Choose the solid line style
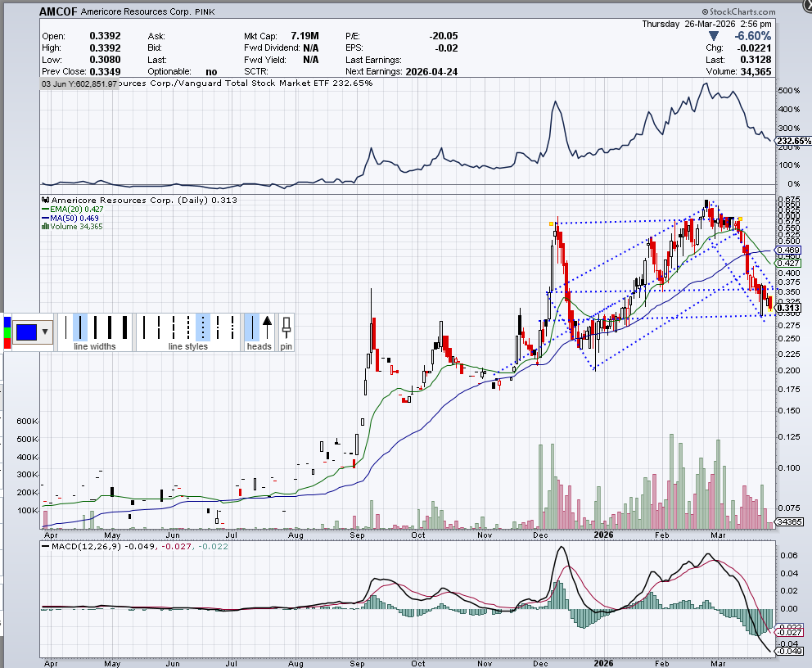The width and height of the screenshot is (812, 668). 144,327
